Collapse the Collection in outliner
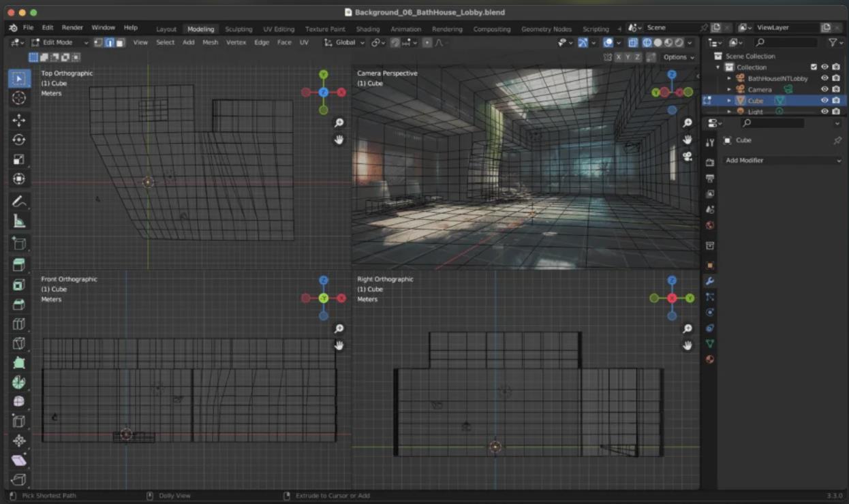 pyautogui.click(x=717, y=67)
